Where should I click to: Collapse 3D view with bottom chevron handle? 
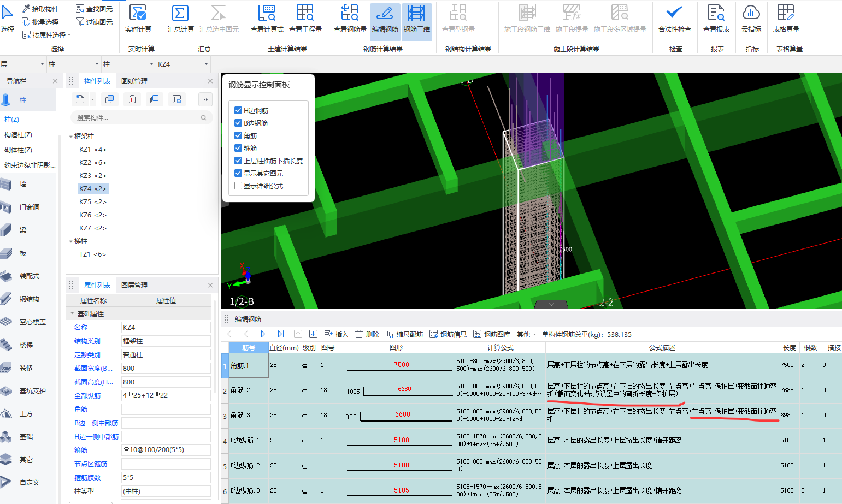pos(551,304)
